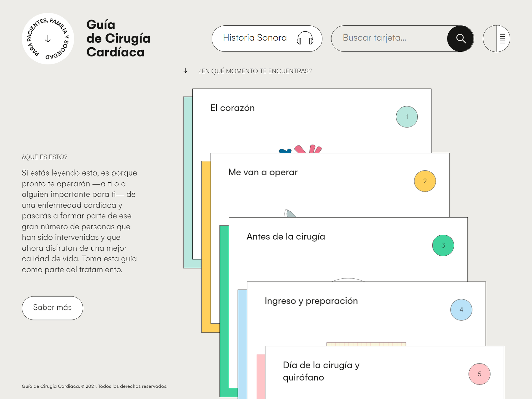Click the magnifying glass search button

click(x=460, y=38)
